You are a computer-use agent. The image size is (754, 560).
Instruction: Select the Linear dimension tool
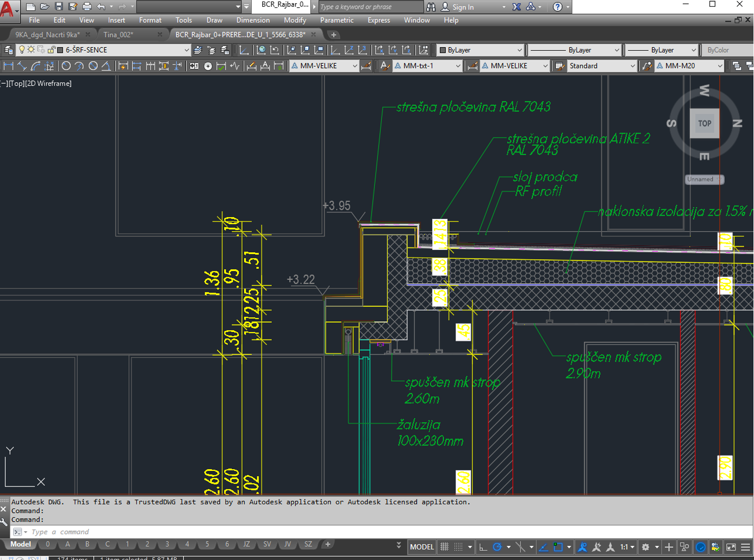click(8, 66)
